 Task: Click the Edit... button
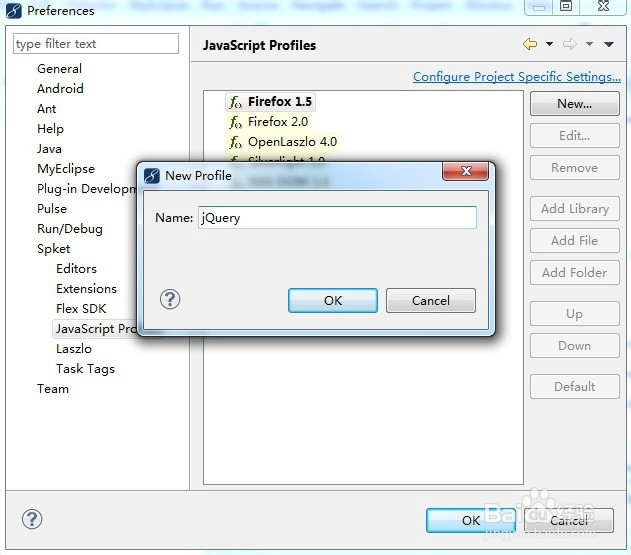[575, 136]
